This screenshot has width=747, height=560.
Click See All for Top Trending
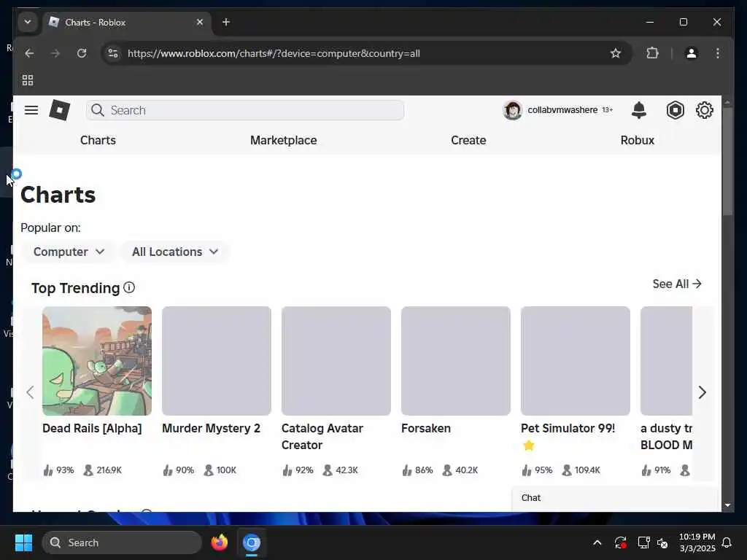click(x=676, y=284)
